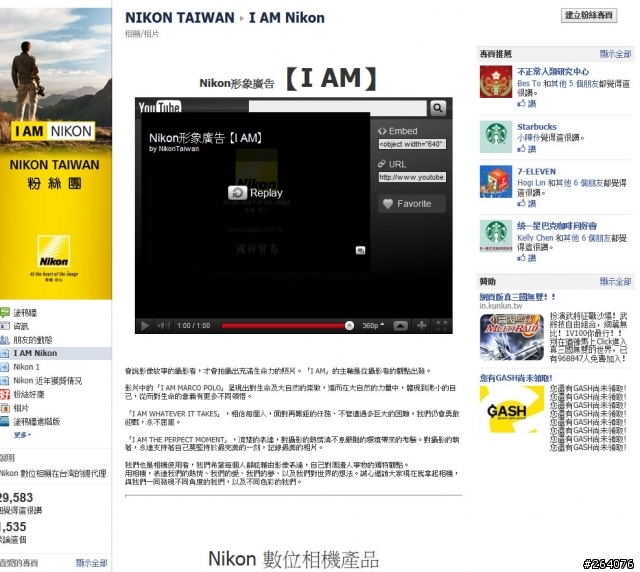Open the Starbucks page link

click(x=536, y=127)
